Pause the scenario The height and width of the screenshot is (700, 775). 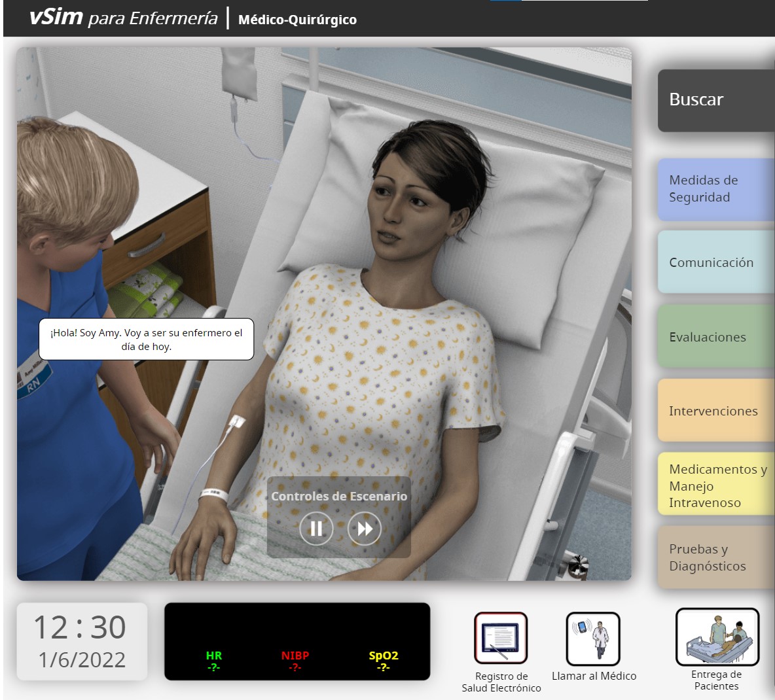pyautogui.click(x=316, y=529)
